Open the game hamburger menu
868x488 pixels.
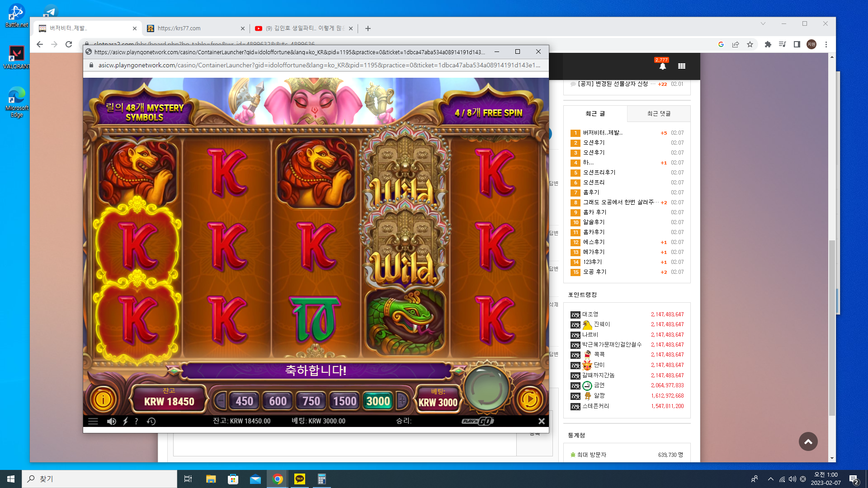click(x=93, y=421)
